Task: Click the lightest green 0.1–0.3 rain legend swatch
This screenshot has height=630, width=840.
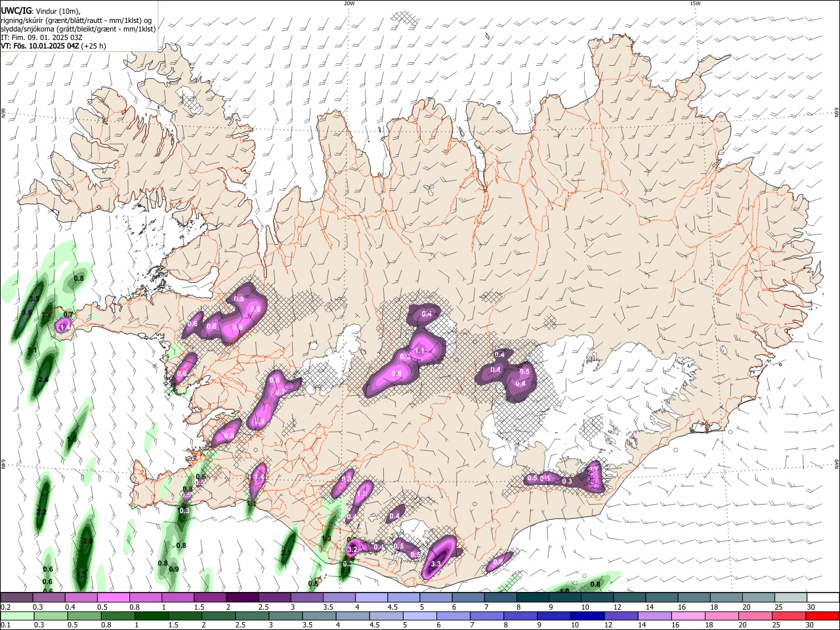Action: [16, 616]
